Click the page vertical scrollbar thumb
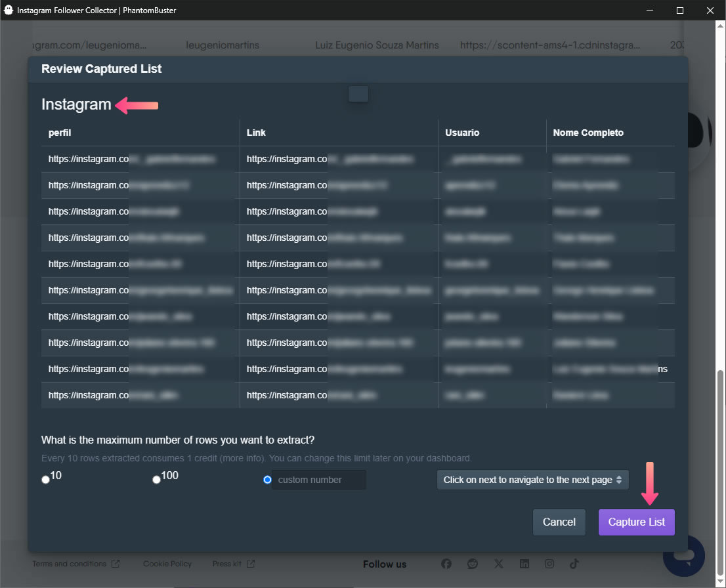 720,471
